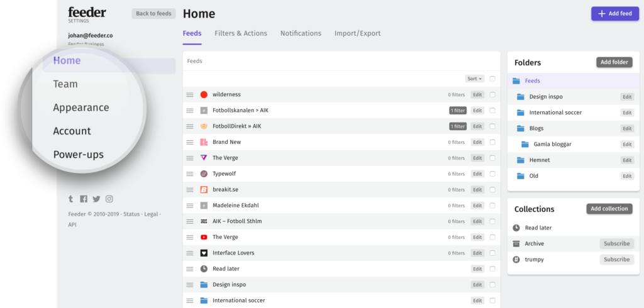Viewport: 644px width, 308px height.
Task: Click the Gamla bloggar folder icon
Action: pos(525,144)
